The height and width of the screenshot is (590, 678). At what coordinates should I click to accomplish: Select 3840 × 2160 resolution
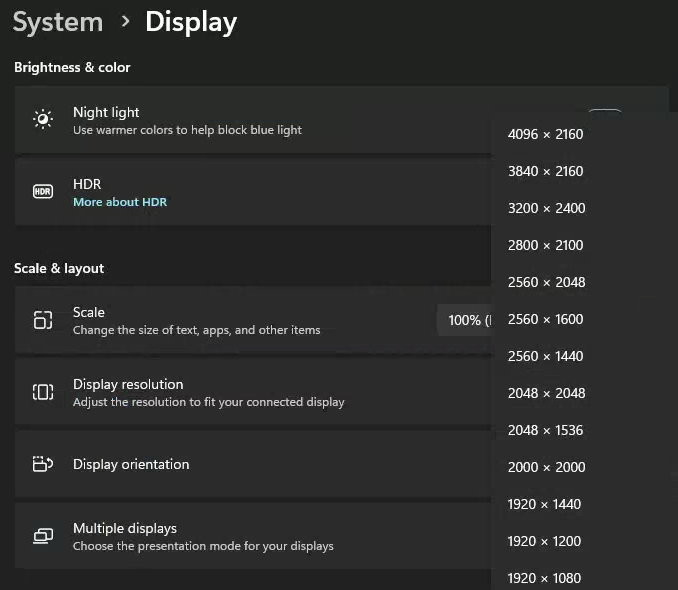click(x=545, y=171)
